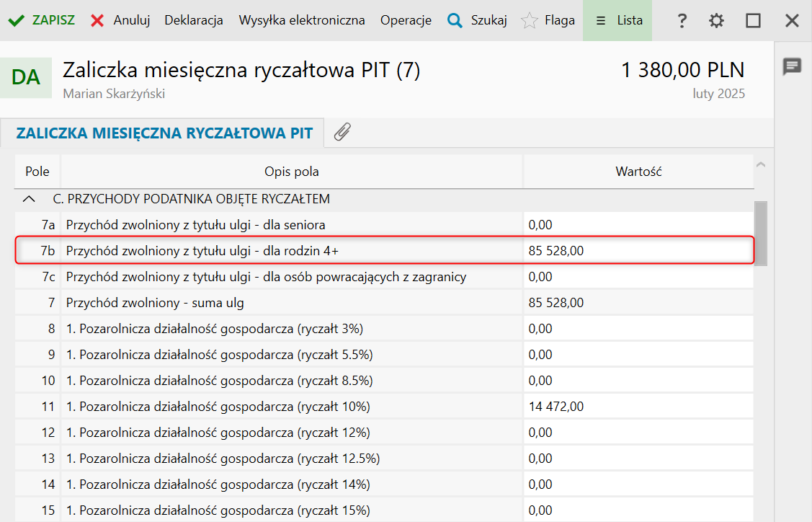This screenshot has width=812, height=522.
Task: Click the Szukaj magnifier icon
Action: click(x=455, y=20)
